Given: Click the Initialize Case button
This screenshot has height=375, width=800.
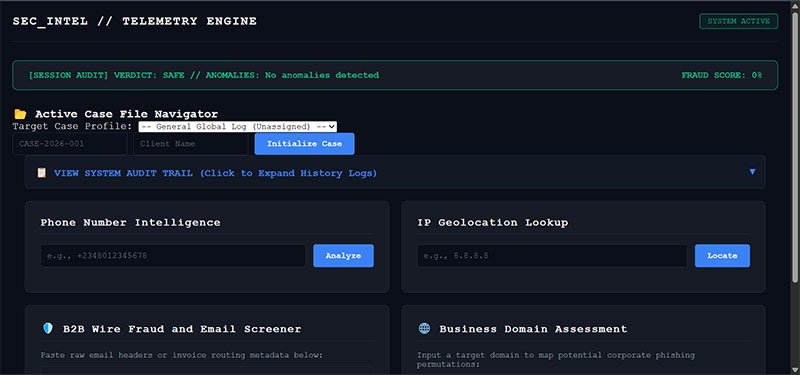Looking at the screenshot, I should tap(305, 144).
